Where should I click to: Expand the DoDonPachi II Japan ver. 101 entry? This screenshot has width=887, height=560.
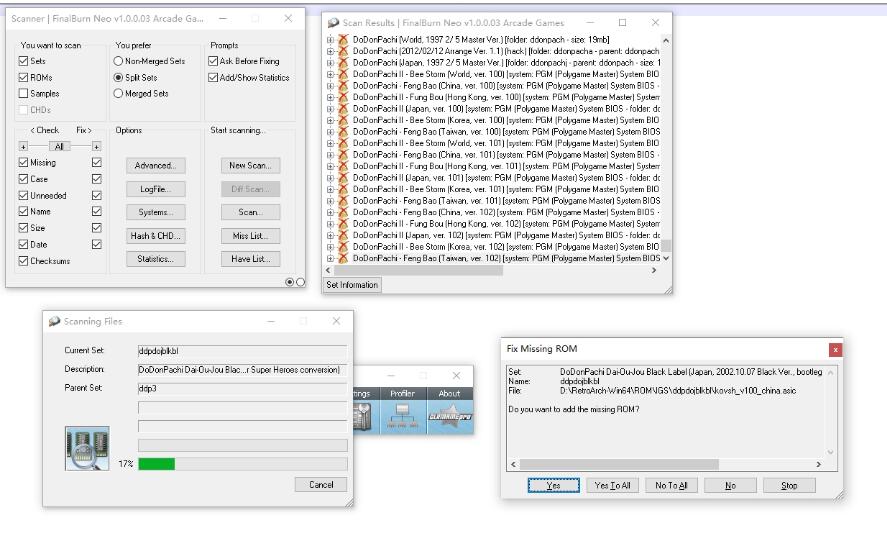click(x=330, y=178)
